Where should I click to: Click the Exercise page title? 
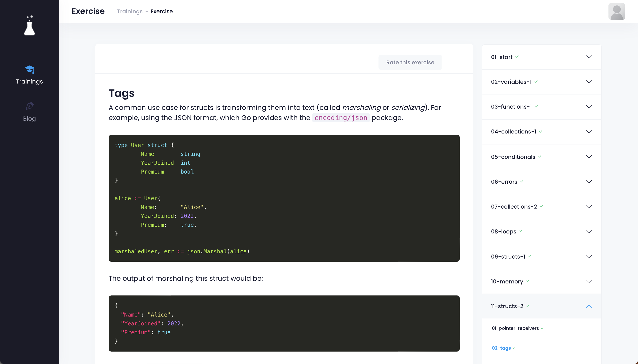click(x=88, y=11)
